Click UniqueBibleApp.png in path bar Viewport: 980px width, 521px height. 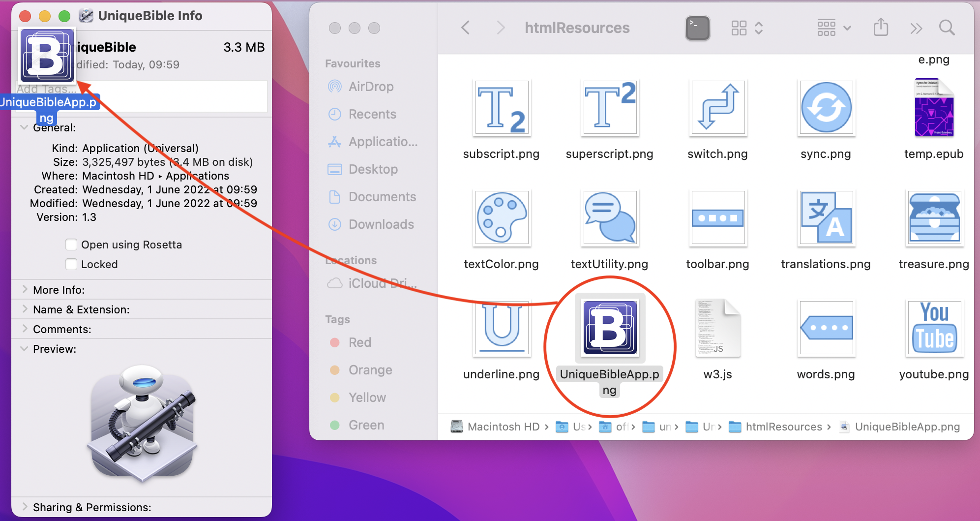pos(900,427)
